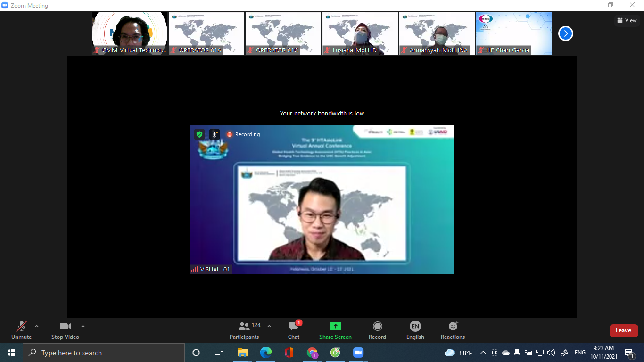
Task: Select HE Chari Garcia video thumbnail
Action: point(513,33)
